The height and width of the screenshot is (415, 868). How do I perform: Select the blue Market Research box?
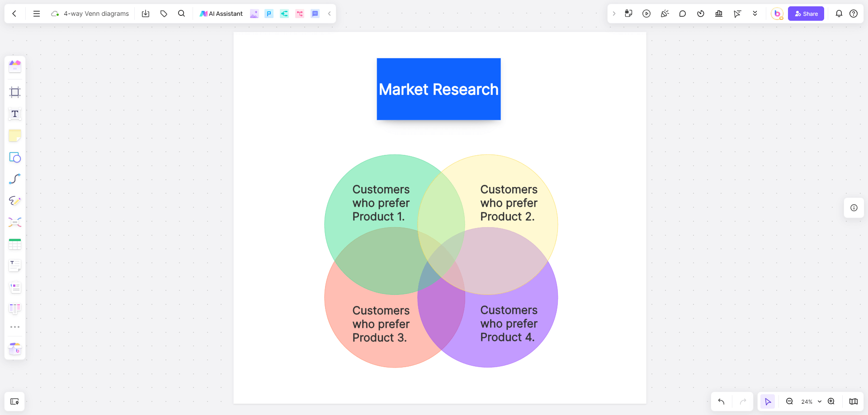439,89
